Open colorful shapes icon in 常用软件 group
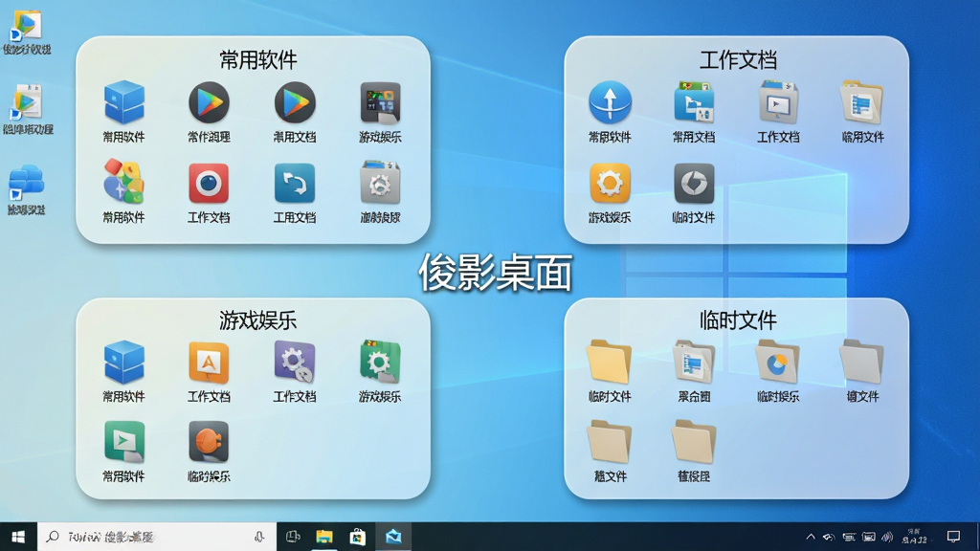Viewport: 980px width, 551px height. point(123,181)
